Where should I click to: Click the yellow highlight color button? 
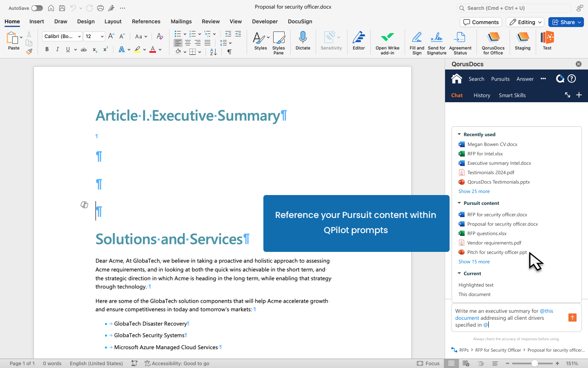(x=137, y=49)
